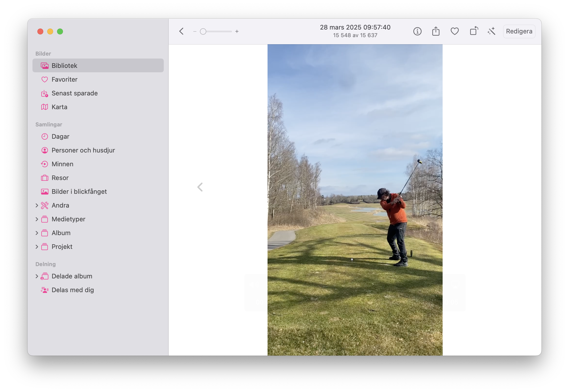
Task: Enter full screen with green button
Action: tap(60, 31)
